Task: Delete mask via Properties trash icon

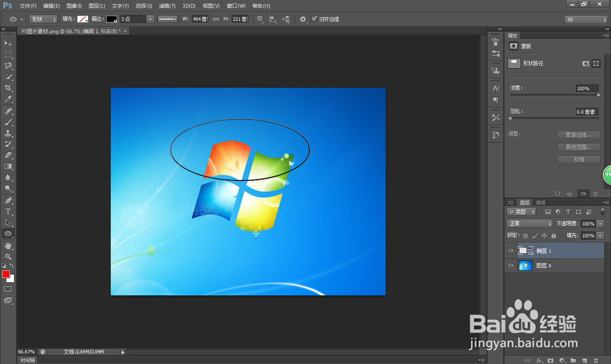Action: [596, 194]
